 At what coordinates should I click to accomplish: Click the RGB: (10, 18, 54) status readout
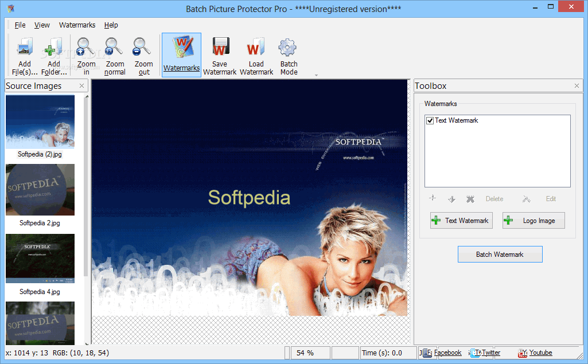click(81, 353)
